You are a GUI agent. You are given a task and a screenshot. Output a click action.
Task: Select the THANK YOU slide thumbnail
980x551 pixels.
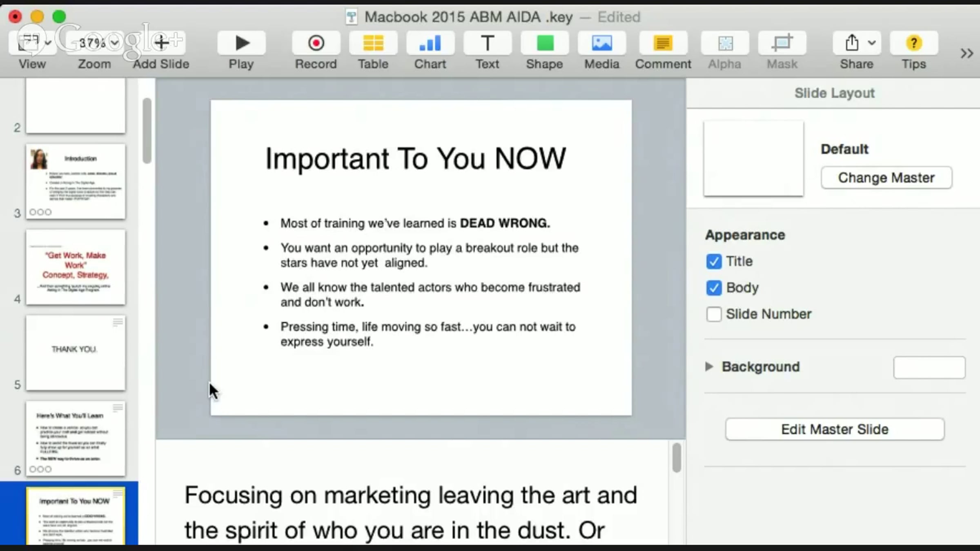point(76,353)
